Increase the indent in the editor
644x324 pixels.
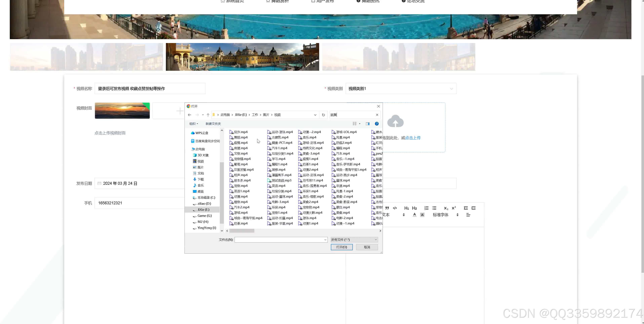473,208
